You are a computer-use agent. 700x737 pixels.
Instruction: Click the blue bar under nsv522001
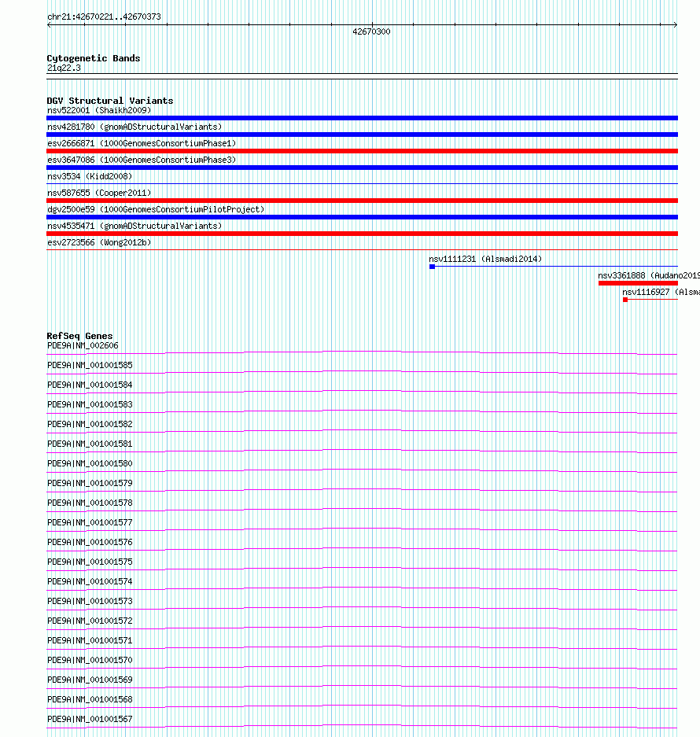pyautogui.click(x=362, y=118)
